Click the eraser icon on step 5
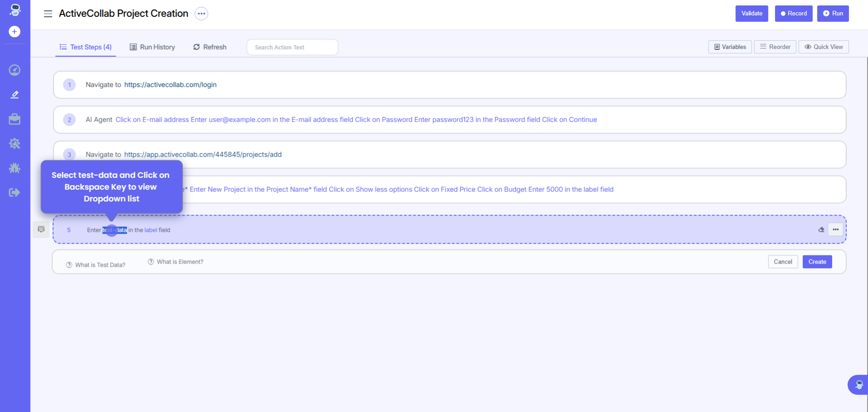868x412 pixels. tap(821, 230)
